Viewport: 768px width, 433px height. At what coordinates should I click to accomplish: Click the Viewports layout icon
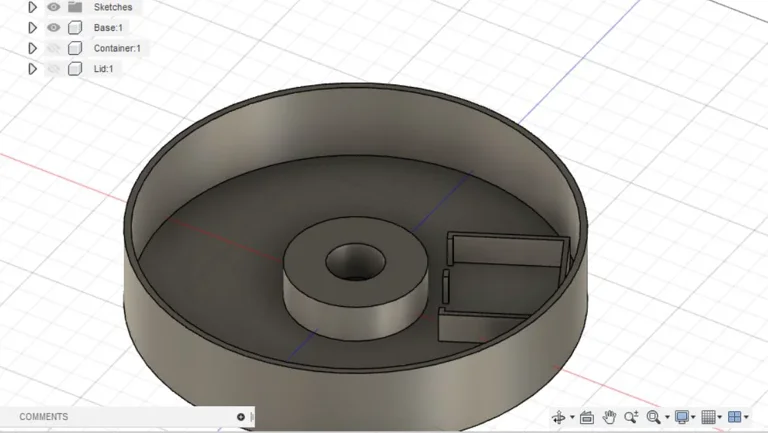pyautogui.click(x=734, y=417)
